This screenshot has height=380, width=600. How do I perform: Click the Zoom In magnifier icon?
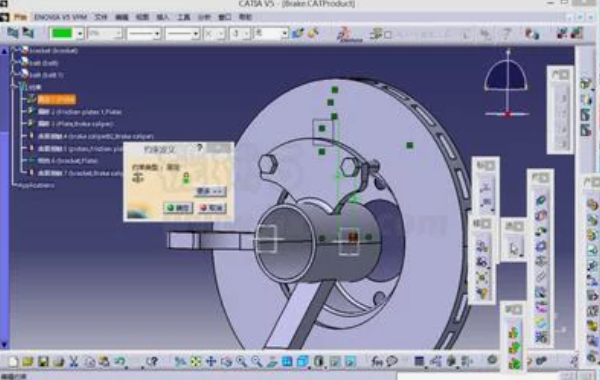[x=241, y=361]
